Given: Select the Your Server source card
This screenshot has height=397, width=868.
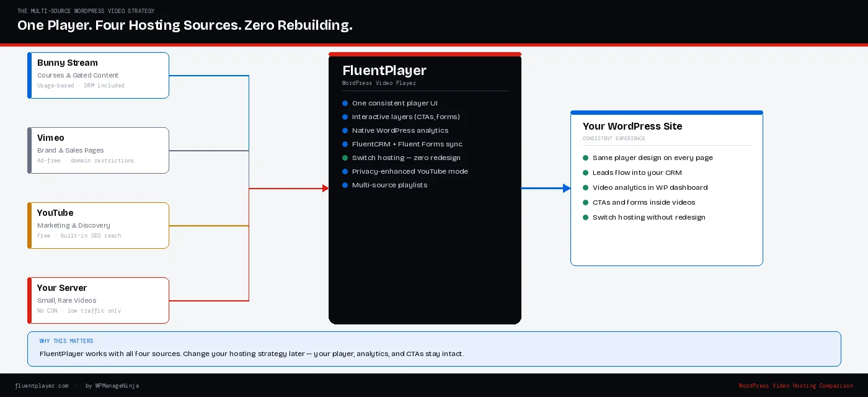Looking at the screenshot, I should click(97, 300).
